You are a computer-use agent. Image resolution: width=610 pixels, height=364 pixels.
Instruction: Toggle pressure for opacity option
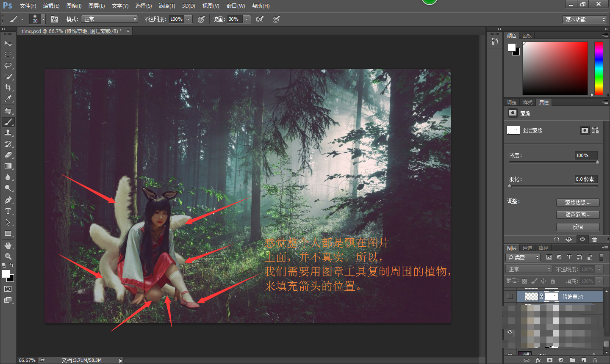pyautogui.click(x=201, y=19)
